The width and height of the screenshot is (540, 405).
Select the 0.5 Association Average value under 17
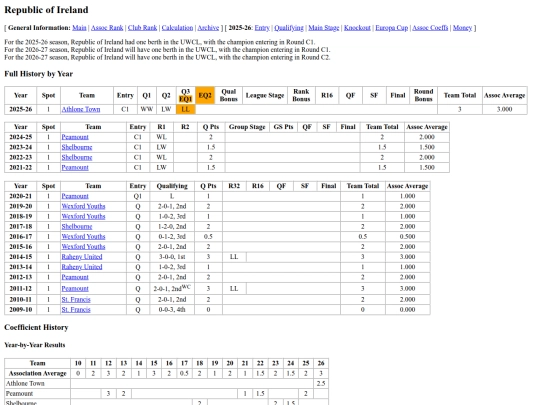184,373
